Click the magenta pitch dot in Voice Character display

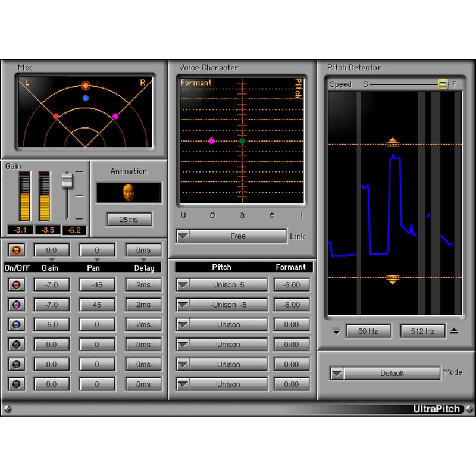[211, 141]
